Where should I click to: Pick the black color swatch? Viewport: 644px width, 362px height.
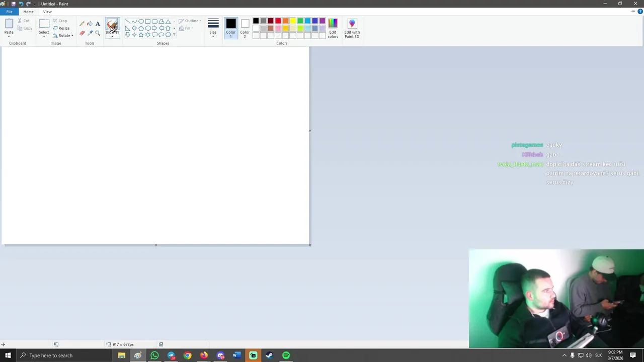coord(256,21)
